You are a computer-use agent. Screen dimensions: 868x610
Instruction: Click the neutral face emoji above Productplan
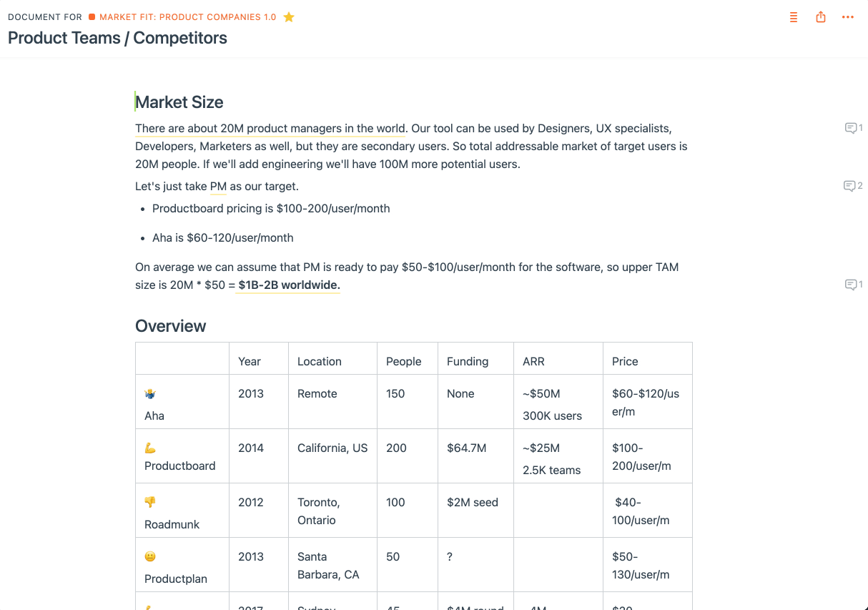(150, 556)
